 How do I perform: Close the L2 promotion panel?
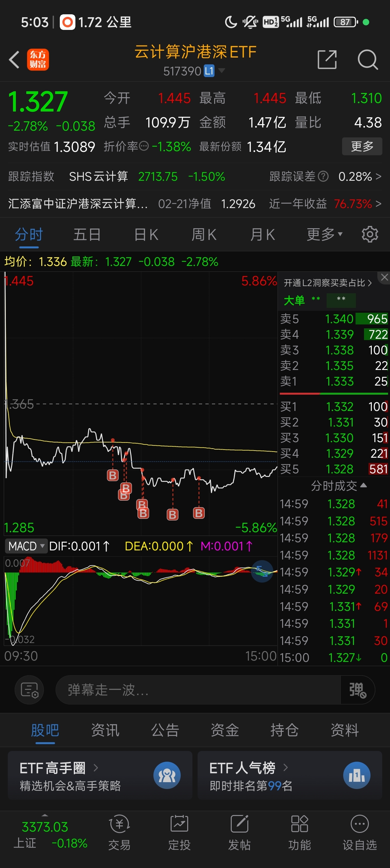pos(384,278)
